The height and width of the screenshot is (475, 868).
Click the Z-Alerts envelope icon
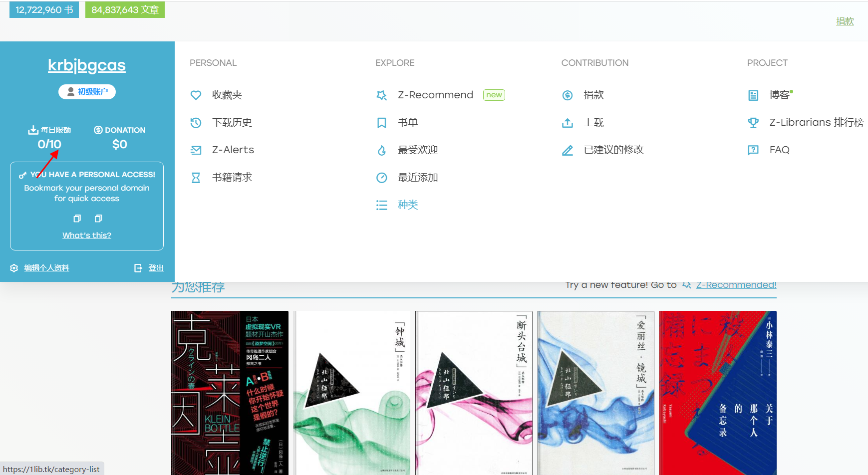pyautogui.click(x=196, y=150)
